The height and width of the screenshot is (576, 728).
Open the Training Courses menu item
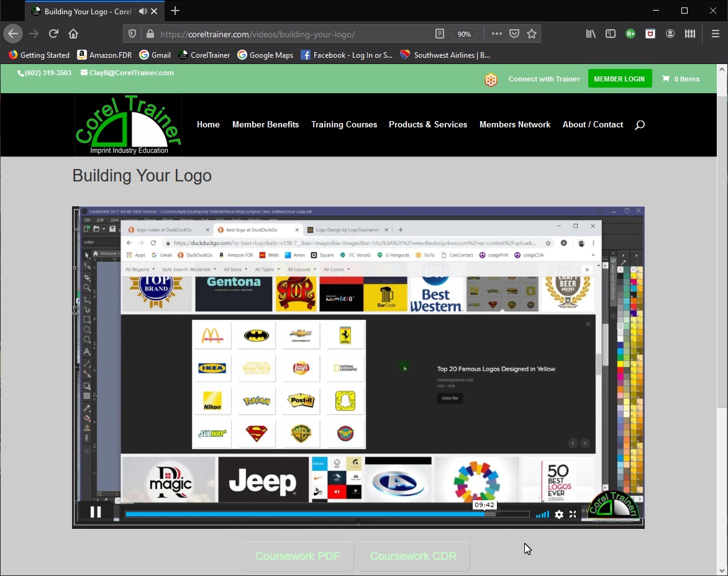click(344, 124)
